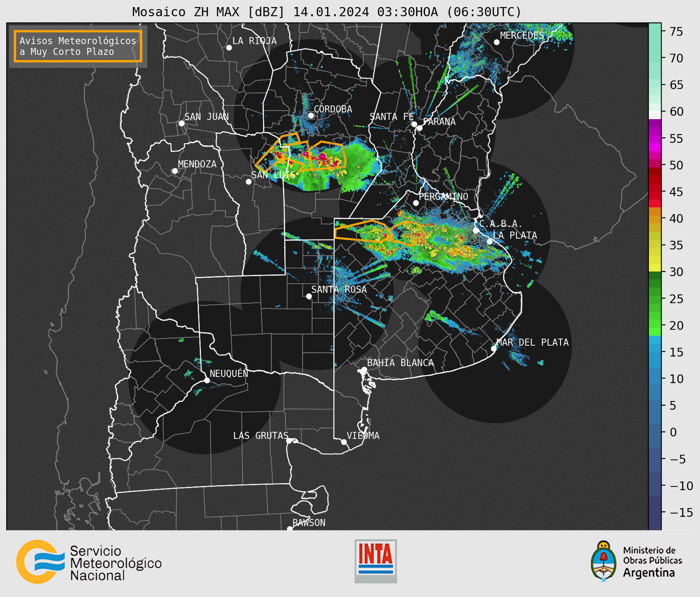This screenshot has height=597, width=700.
Task: Click the INTA logo
Action: pos(376,561)
